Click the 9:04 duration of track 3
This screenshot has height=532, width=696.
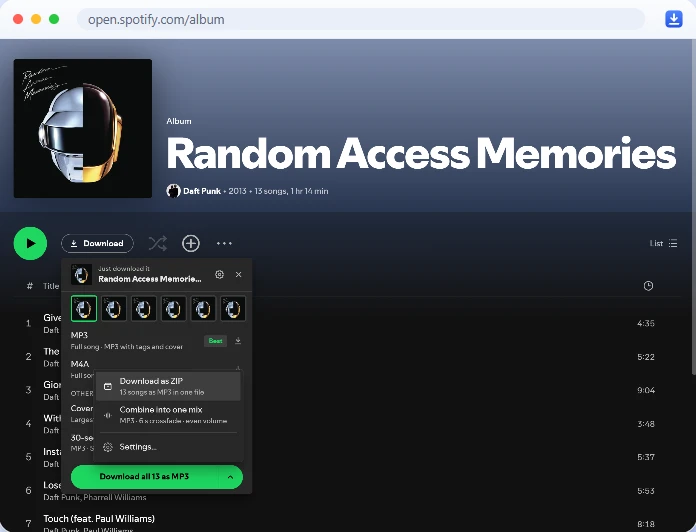(x=645, y=390)
